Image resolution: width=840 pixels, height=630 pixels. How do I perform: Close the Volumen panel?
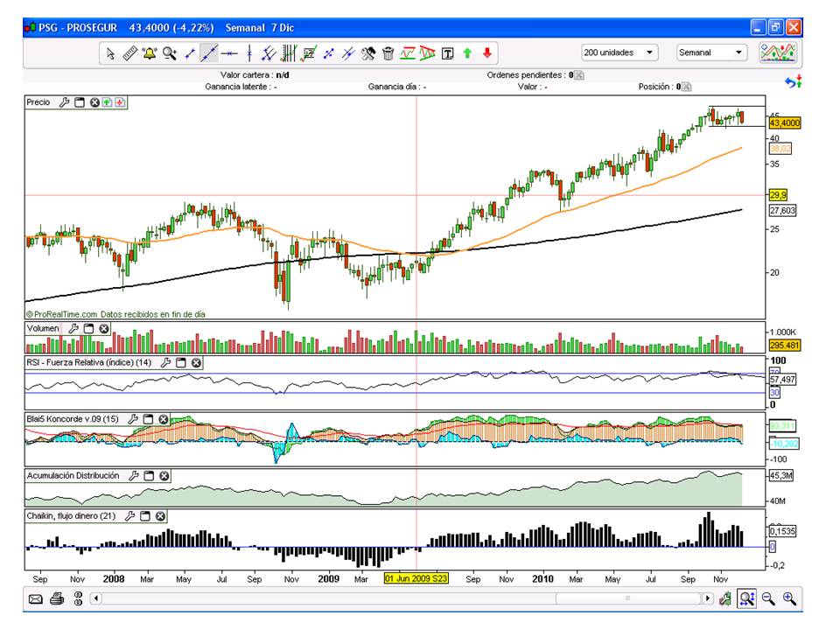tap(104, 328)
